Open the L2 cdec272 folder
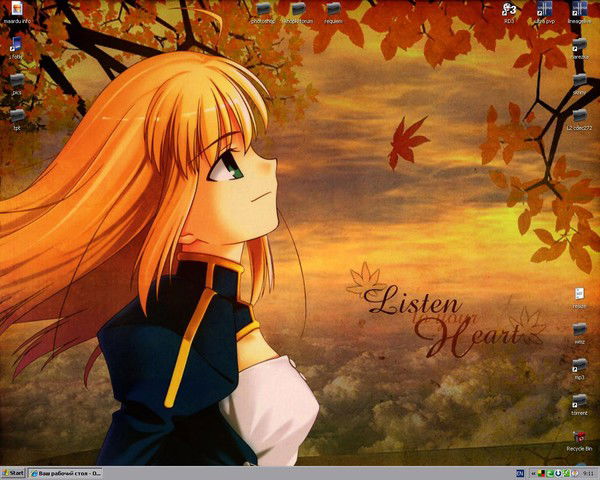 click(579, 114)
